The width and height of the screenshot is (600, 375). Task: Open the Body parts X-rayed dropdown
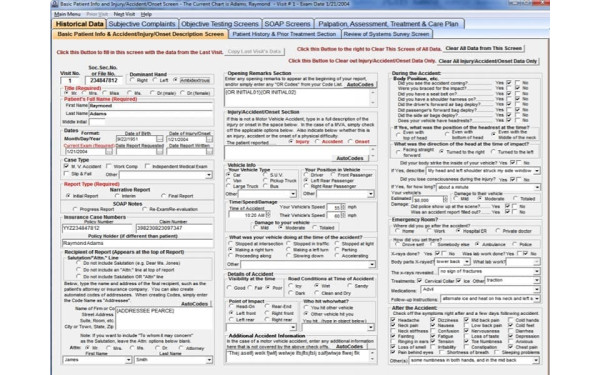pos(466,262)
